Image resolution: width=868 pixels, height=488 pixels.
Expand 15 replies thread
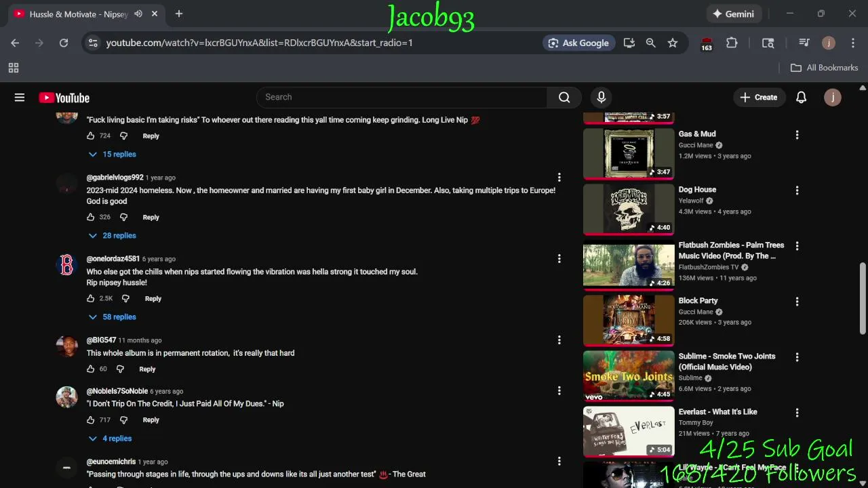pos(113,155)
